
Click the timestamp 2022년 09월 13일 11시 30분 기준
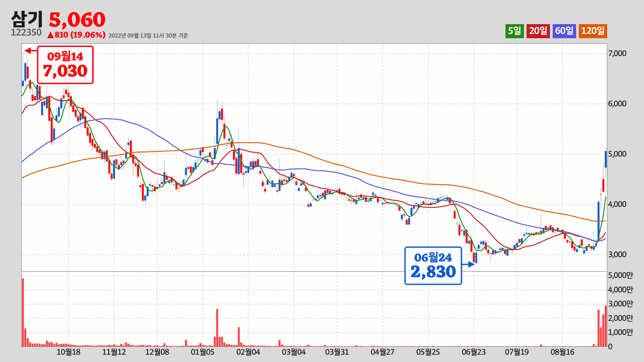[x=148, y=36]
